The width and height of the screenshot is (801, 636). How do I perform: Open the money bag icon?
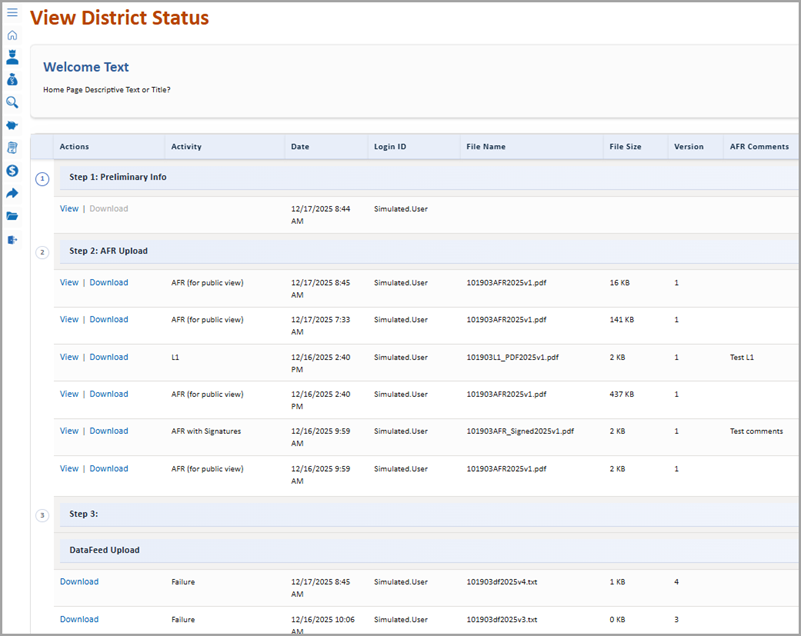(x=13, y=80)
